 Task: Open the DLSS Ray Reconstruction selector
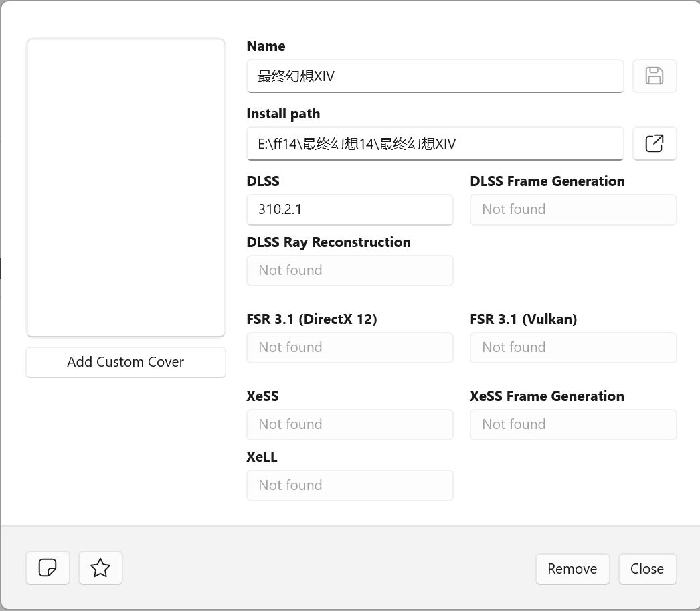pyautogui.click(x=349, y=270)
